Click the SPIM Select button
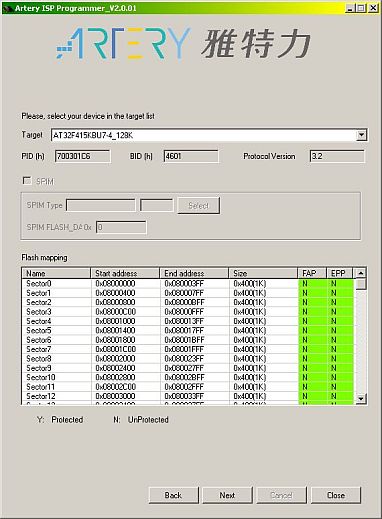 [198, 206]
